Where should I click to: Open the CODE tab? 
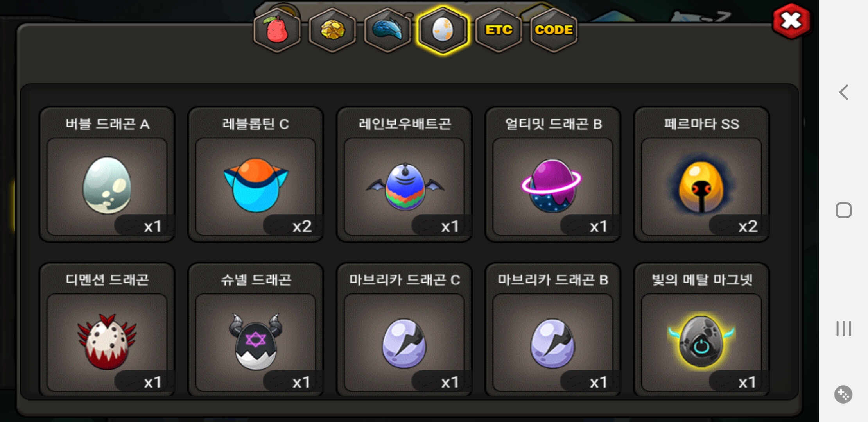click(x=554, y=30)
